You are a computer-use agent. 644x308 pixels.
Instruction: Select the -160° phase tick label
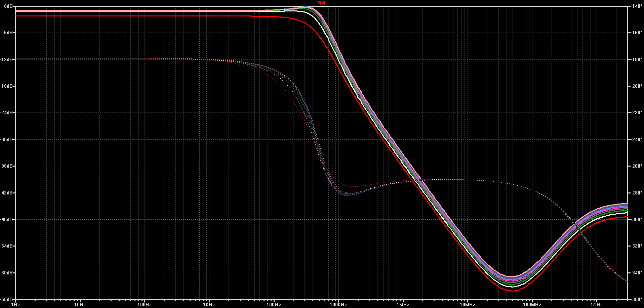tap(636, 33)
